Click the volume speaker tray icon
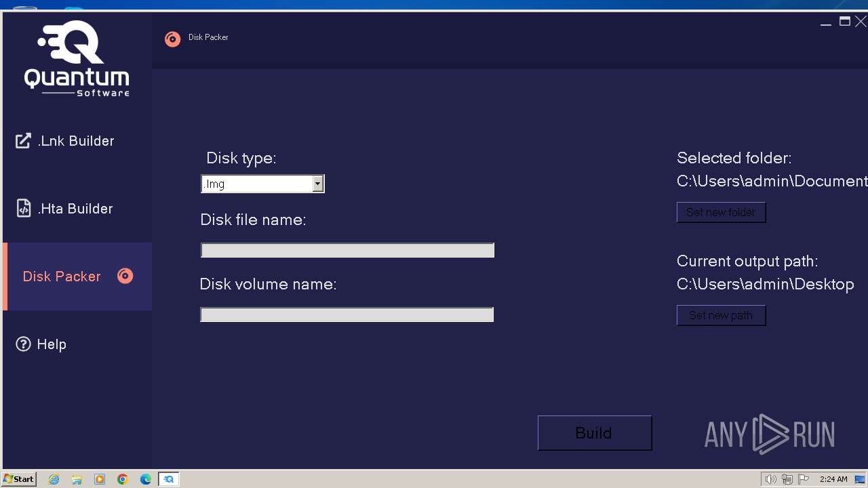Image resolution: width=868 pixels, height=488 pixels. coord(771,479)
